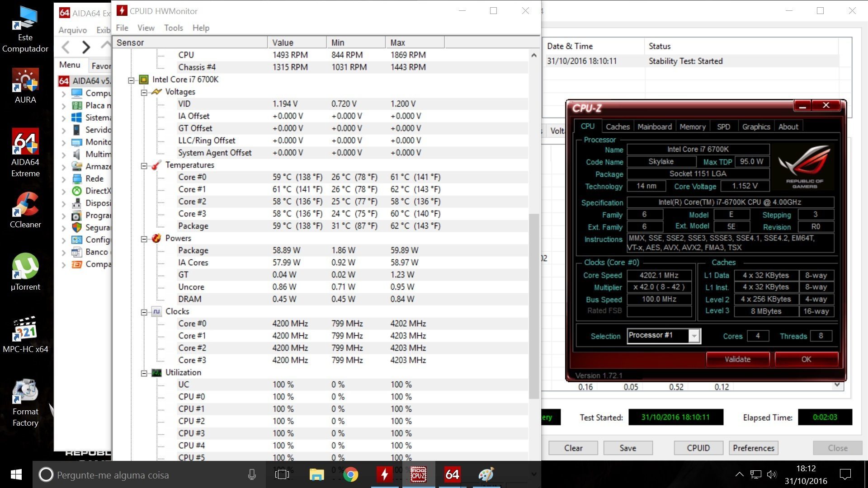Image resolution: width=868 pixels, height=488 pixels.
Task: Open AIDA64 Extreme desktop shortcut
Action: pos(25,152)
